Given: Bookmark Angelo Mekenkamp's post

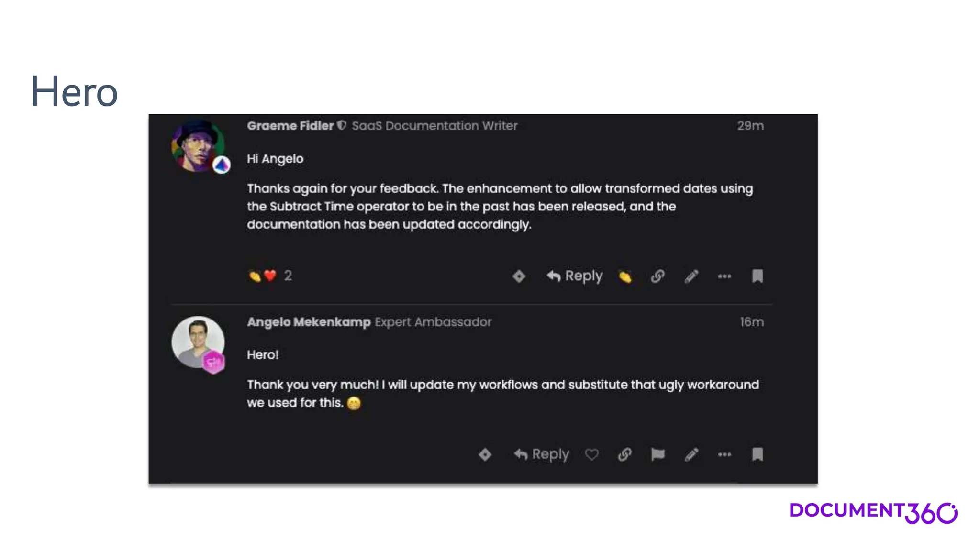Looking at the screenshot, I should tap(757, 454).
